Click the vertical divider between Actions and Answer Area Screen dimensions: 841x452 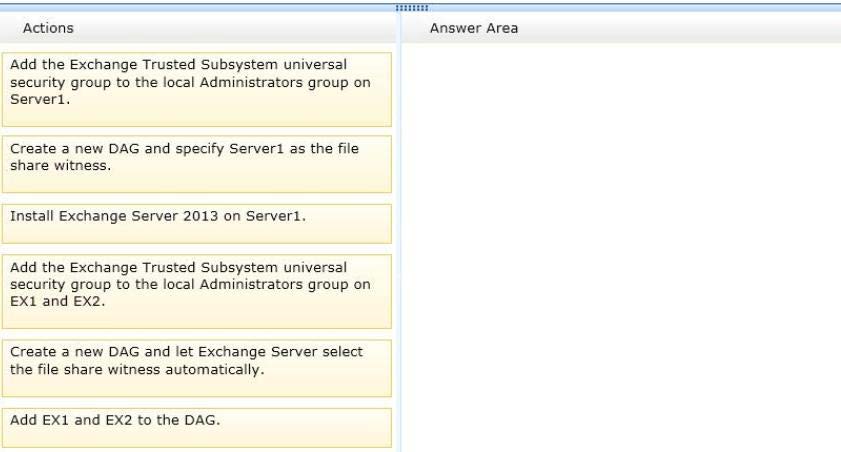pos(399,231)
